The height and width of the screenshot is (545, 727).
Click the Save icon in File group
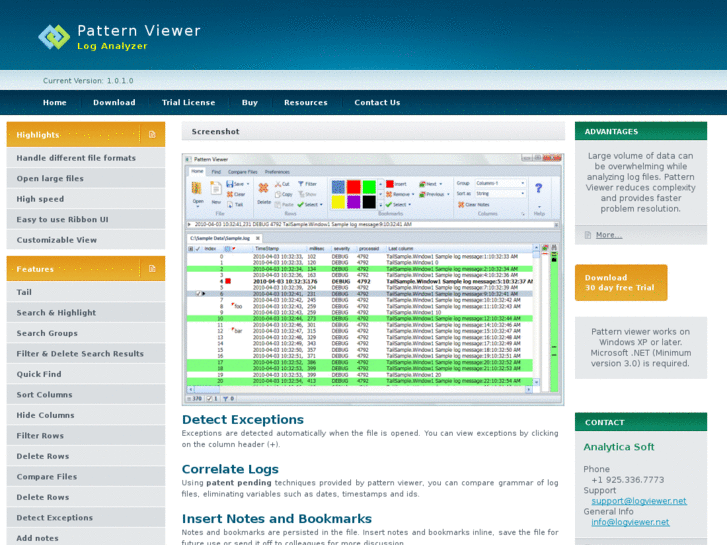230,184
